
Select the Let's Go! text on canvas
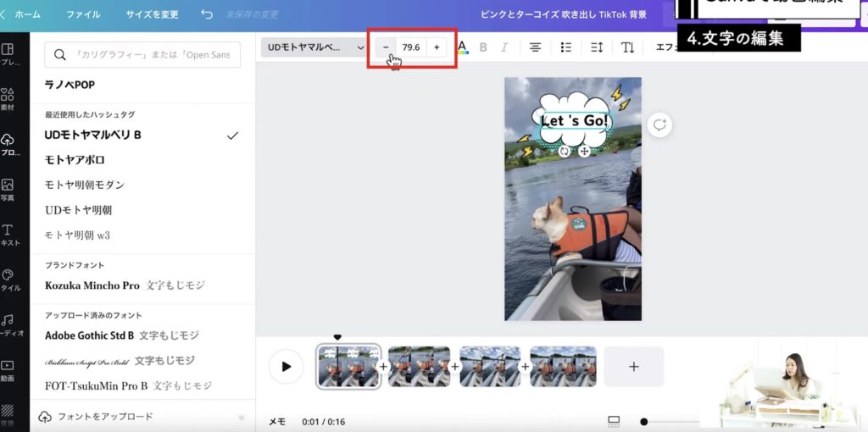tap(576, 120)
